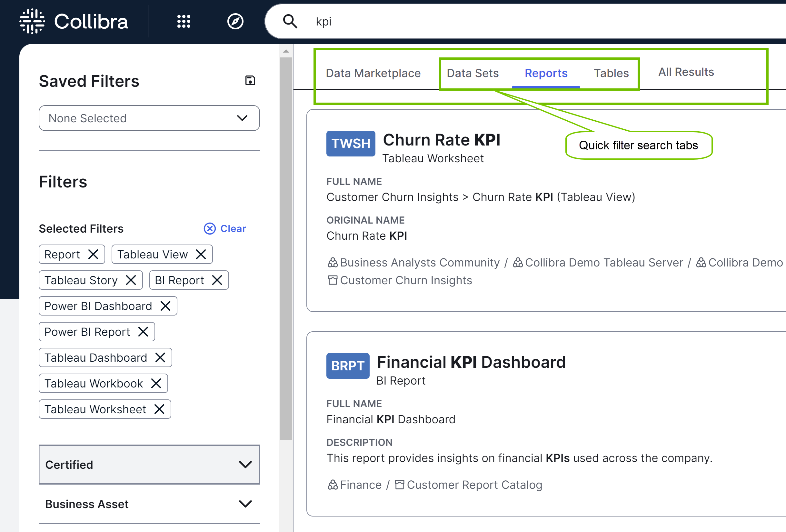
Task: Save current filters with the disk icon
Action: (x=250, y=80)
